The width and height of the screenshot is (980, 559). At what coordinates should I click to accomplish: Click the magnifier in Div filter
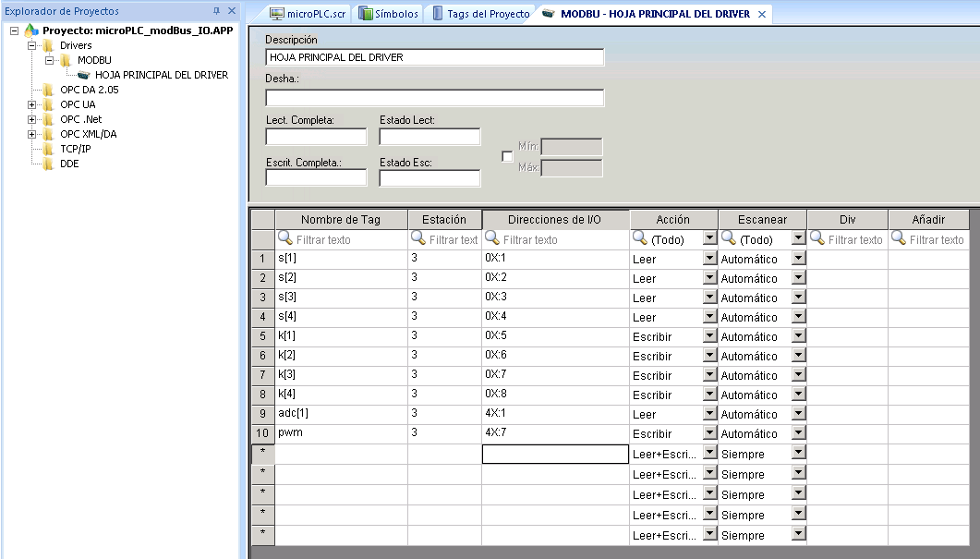tap(817, 238)
